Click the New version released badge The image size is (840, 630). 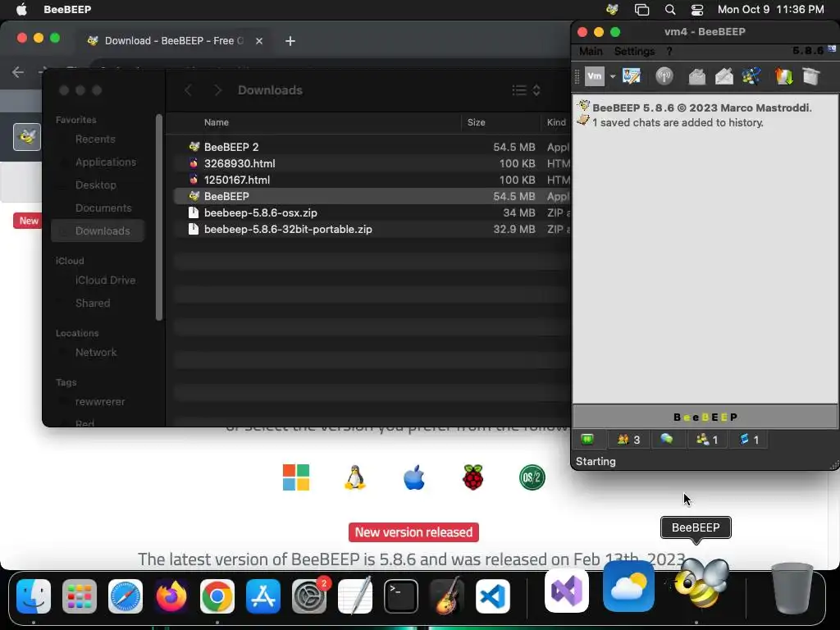point(413,532)
